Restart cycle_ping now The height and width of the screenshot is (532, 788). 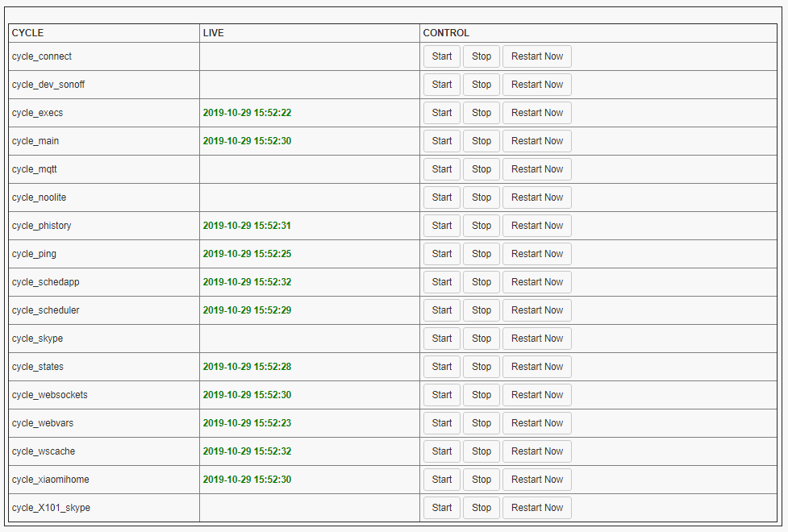[x=536, y=254]
